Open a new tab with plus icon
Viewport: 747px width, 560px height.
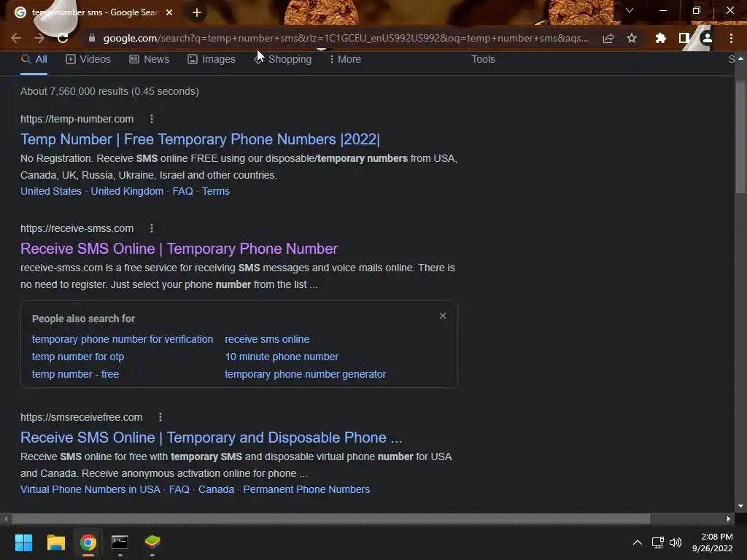click(x=197, y=12)
